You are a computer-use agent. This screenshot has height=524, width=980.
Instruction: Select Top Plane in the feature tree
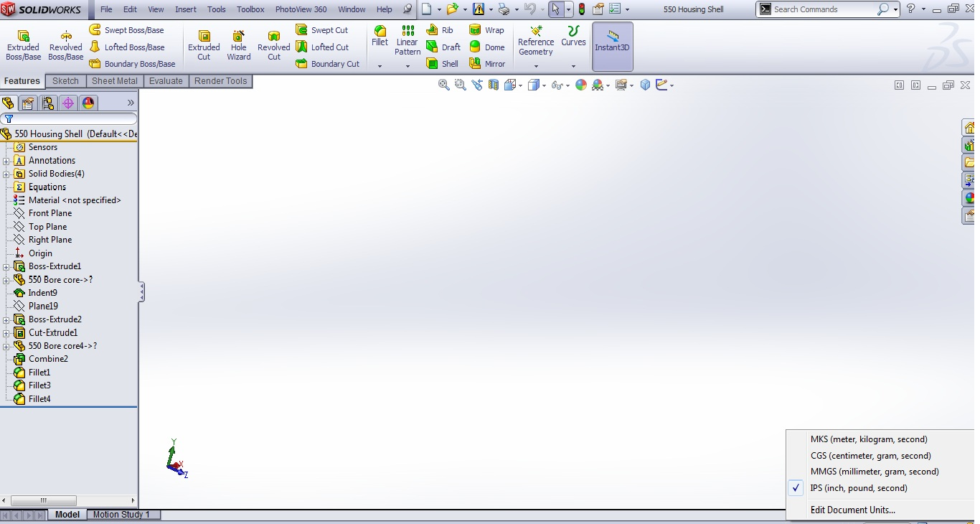coord(47,227)
